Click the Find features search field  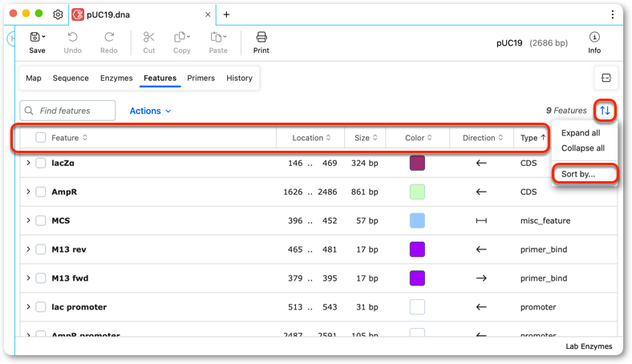coord(67,111)
